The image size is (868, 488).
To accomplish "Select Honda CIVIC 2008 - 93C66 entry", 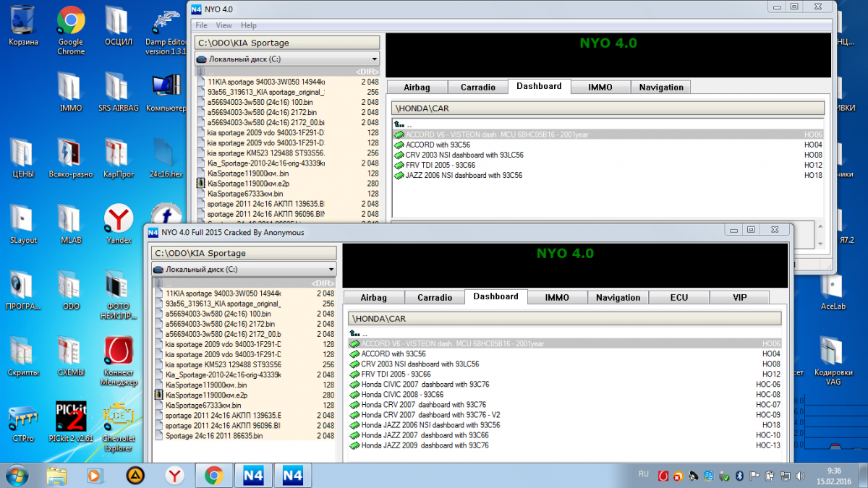I will coord(565,395).
